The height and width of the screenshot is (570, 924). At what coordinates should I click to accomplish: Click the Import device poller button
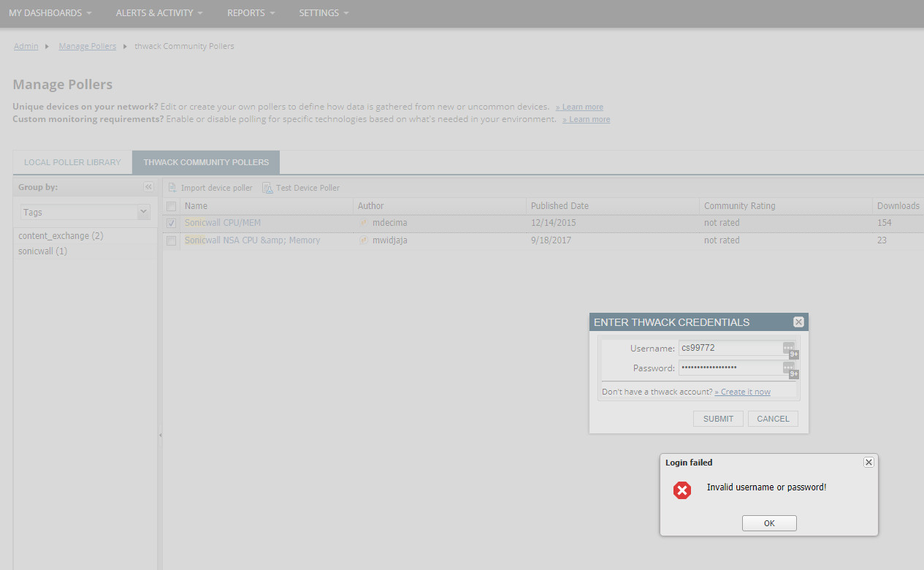(210, 188)
